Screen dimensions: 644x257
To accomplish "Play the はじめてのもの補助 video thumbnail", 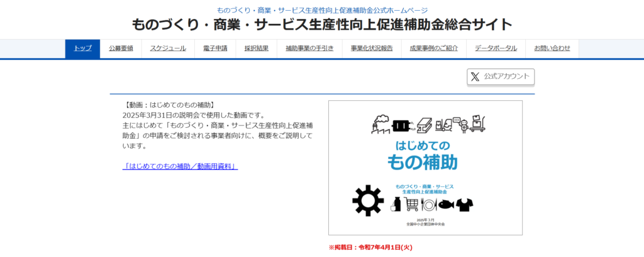I will 426,168.
